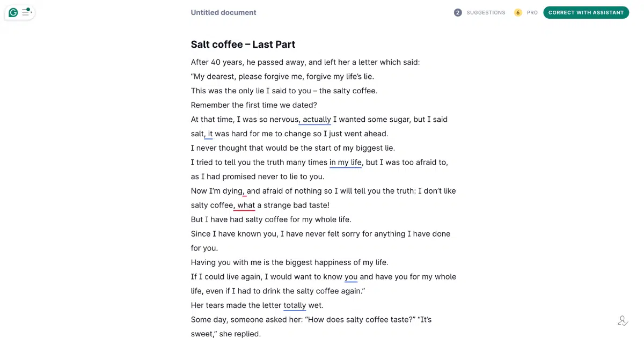Click the blue-underlined word "actually"

pyautogui.click(x=317, y=119)
